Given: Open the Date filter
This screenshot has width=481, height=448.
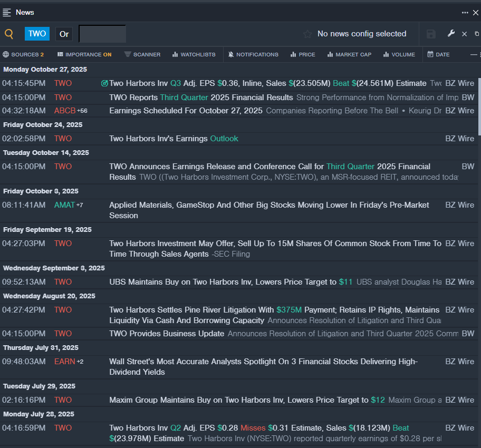Looking at the screenshot, I should point(438,55).
